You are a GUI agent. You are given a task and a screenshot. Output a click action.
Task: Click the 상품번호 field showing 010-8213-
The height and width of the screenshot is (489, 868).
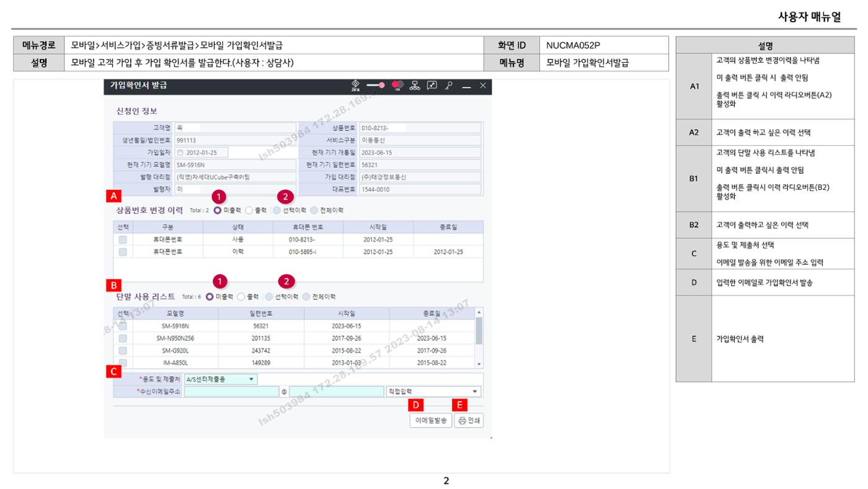420,128
